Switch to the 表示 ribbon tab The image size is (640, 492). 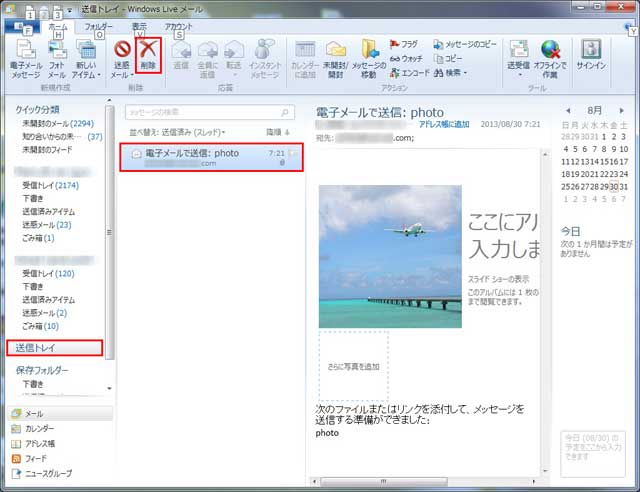coord(140,26)
